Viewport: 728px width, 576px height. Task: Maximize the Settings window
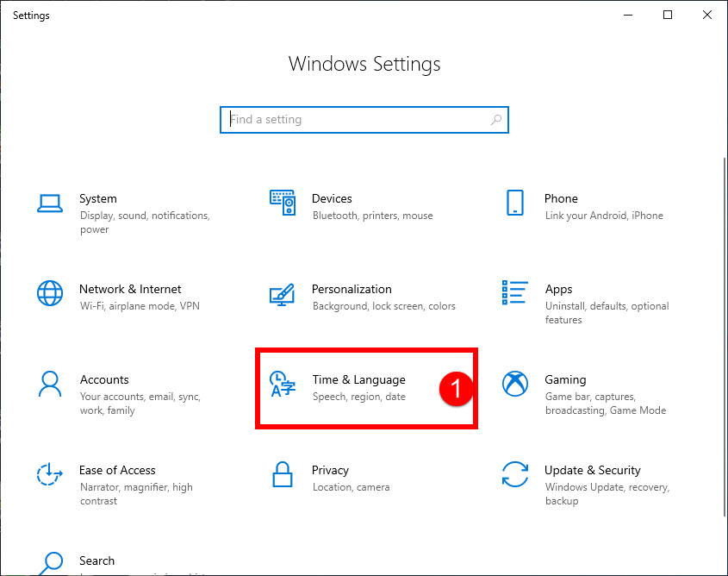(668, 15)
